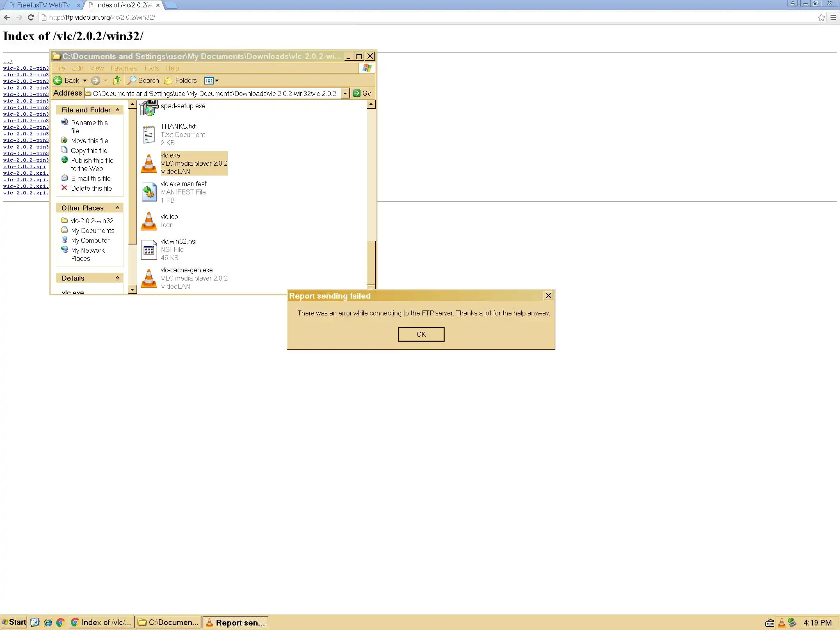Select the vlc-cache-gen.exe file icon

point(148,278)
